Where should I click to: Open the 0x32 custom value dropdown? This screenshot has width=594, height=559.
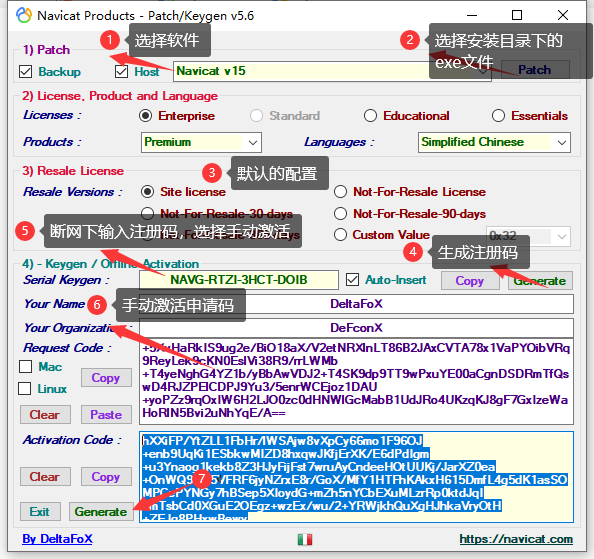coord(528,236)
